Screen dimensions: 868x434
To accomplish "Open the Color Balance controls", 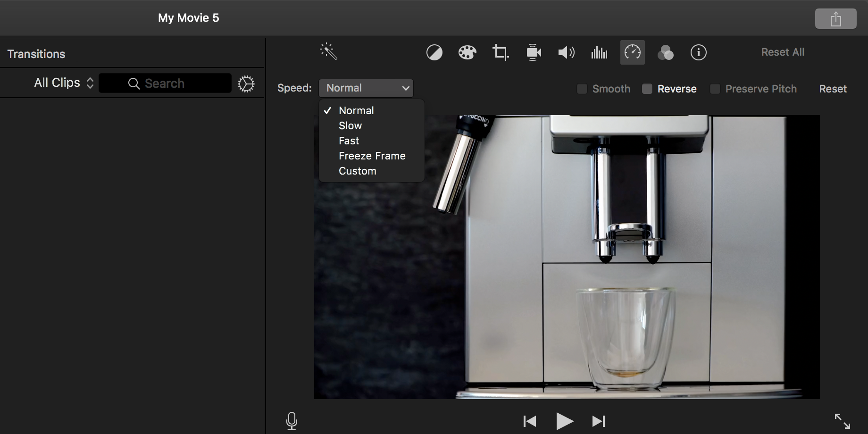I will click(434, 52).
